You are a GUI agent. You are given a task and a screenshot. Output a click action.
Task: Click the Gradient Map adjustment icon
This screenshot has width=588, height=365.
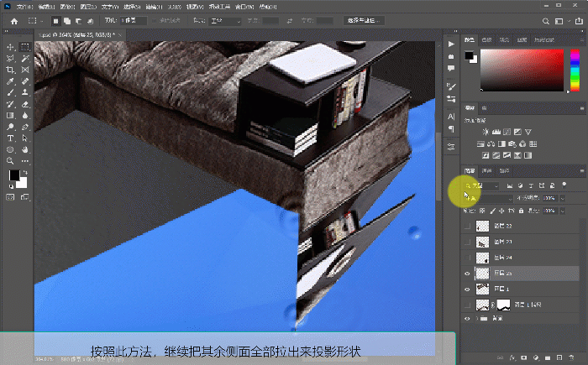528,155
